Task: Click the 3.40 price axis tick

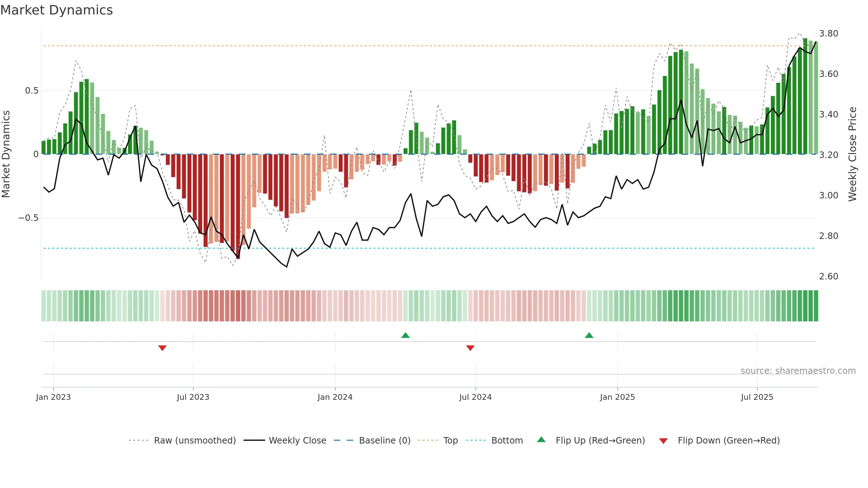Action: 829,115
